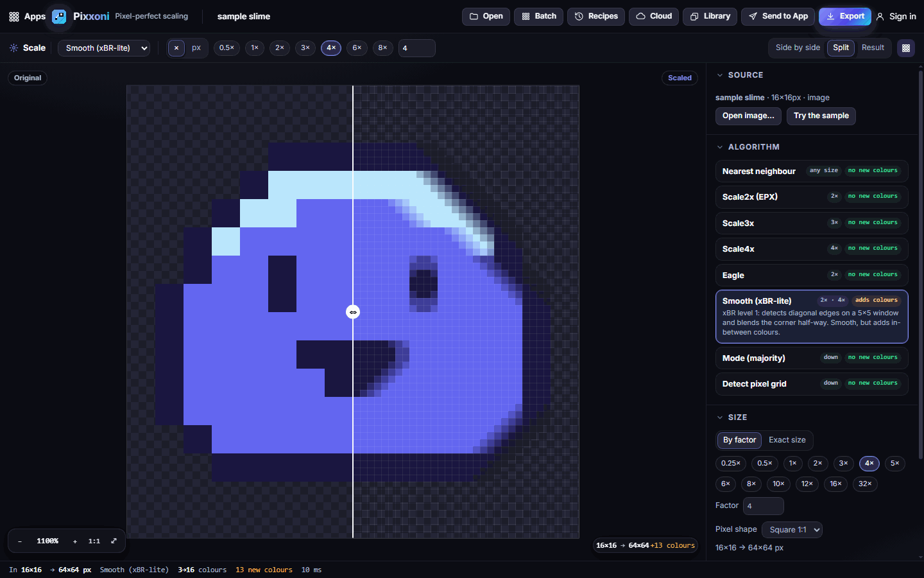Screen dimensions: 924x578
Task: Reset zoom with the 1:1 button
Action: pyautogui.click(x=94, y=541)
